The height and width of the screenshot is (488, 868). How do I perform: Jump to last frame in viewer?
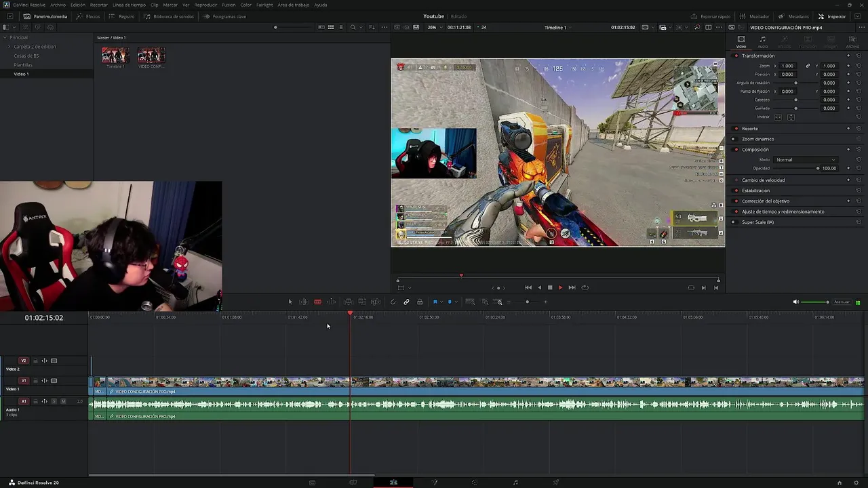click(572, 287)
